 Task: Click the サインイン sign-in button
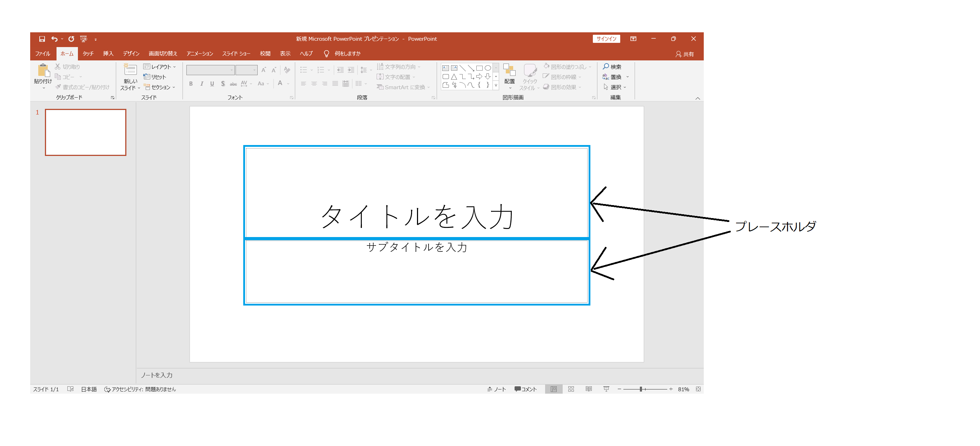pos(607,38)
